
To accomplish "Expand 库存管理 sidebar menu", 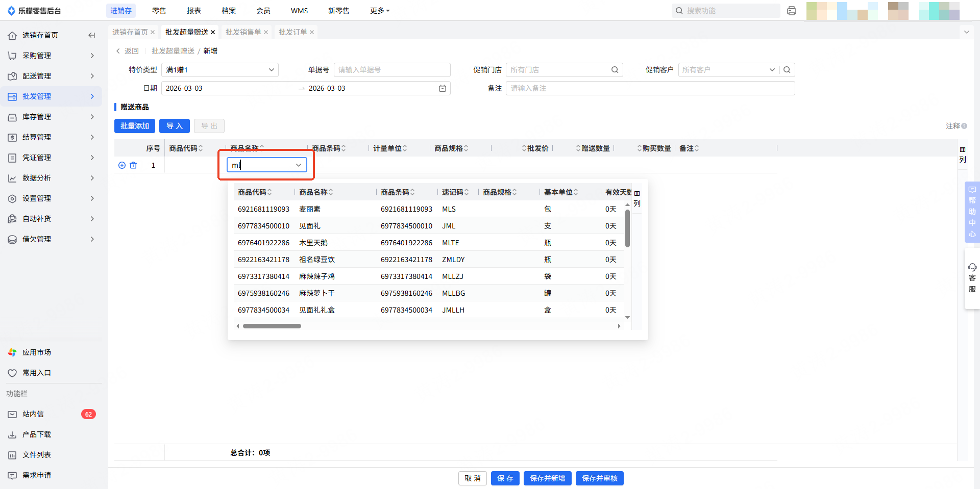I will 51,117.
